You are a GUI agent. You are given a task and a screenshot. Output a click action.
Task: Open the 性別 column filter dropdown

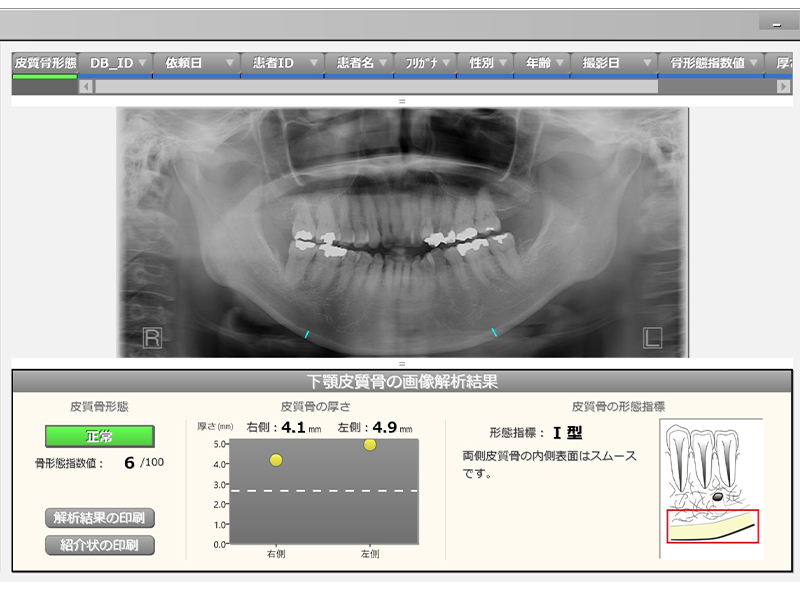click(502, 63)
